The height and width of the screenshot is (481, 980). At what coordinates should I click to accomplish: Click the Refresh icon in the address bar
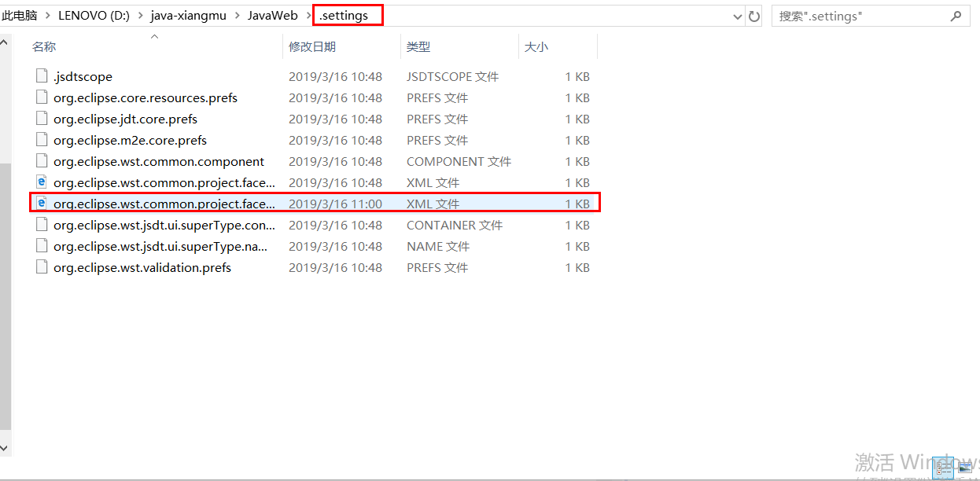click(753, 15)
